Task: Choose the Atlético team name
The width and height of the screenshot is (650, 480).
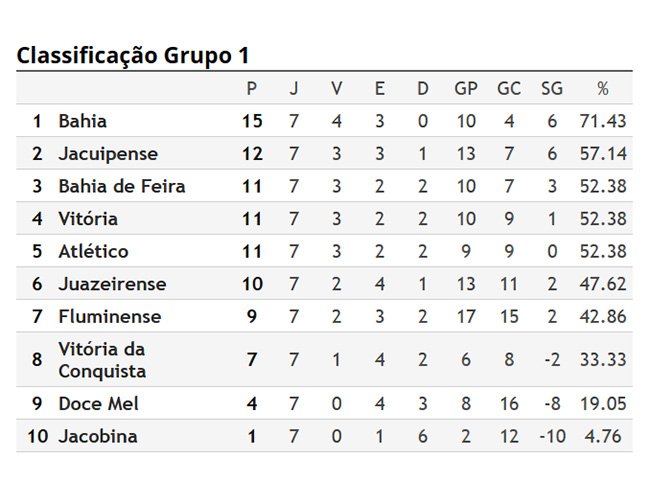Action: click(x=93, y=251)
